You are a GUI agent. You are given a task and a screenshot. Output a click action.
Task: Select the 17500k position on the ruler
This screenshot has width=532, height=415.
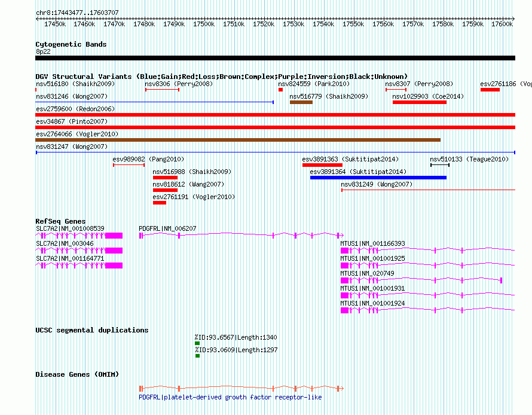204,24
